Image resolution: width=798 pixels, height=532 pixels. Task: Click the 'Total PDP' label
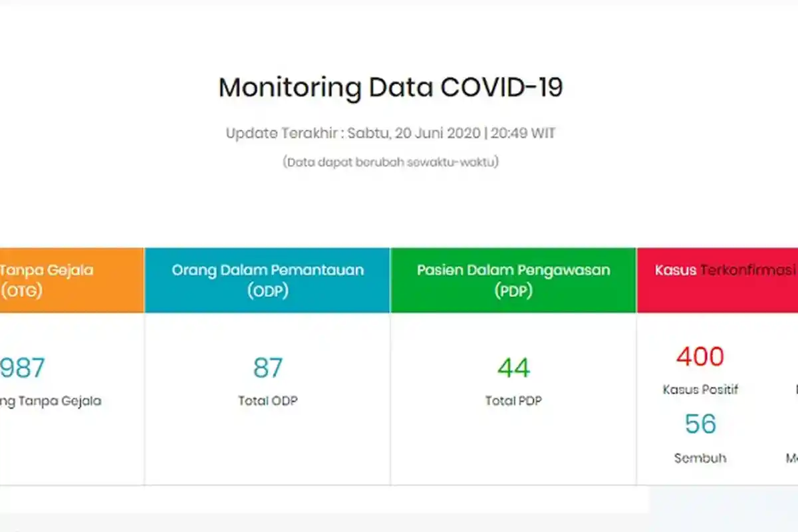(x=513, y=401)
